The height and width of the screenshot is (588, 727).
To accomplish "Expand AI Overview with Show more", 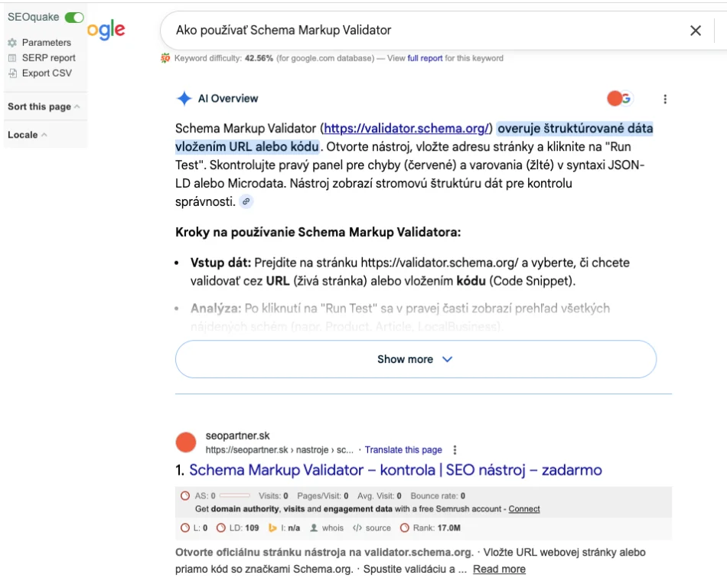I will click(x=416, y=359).
